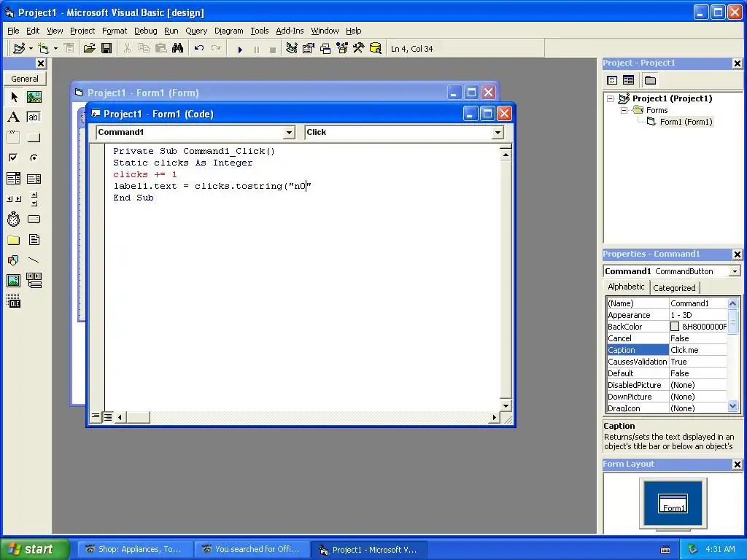747x560 pixels.
Task: Select the CheckBox control tool
Action: click(14, 157)
